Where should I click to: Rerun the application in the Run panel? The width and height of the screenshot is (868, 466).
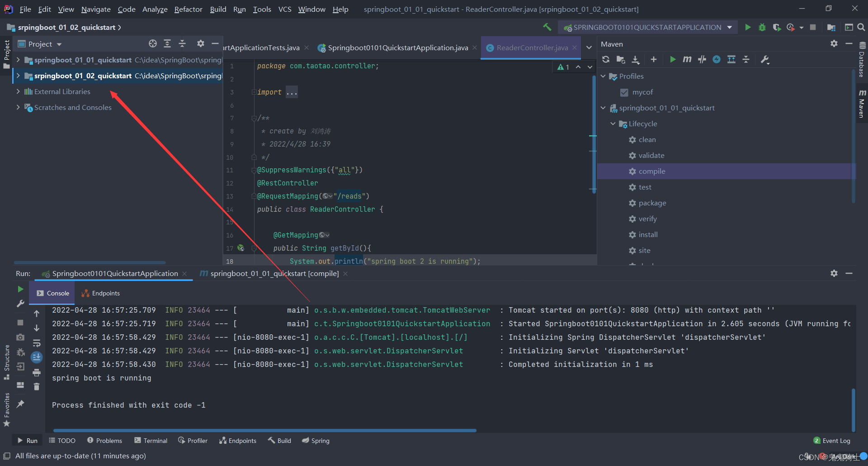pyautogui.click(x=20, y=289)
